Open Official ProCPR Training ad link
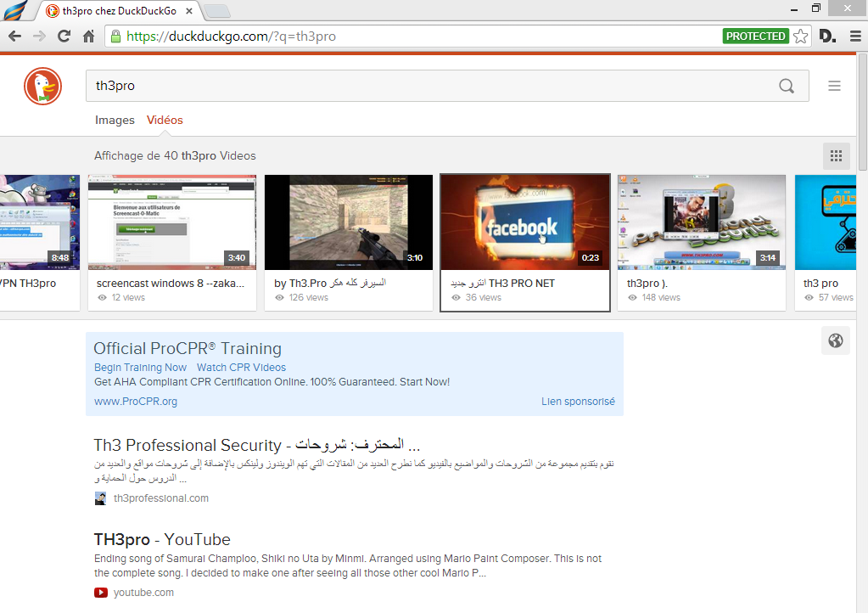 click(188, 348)
